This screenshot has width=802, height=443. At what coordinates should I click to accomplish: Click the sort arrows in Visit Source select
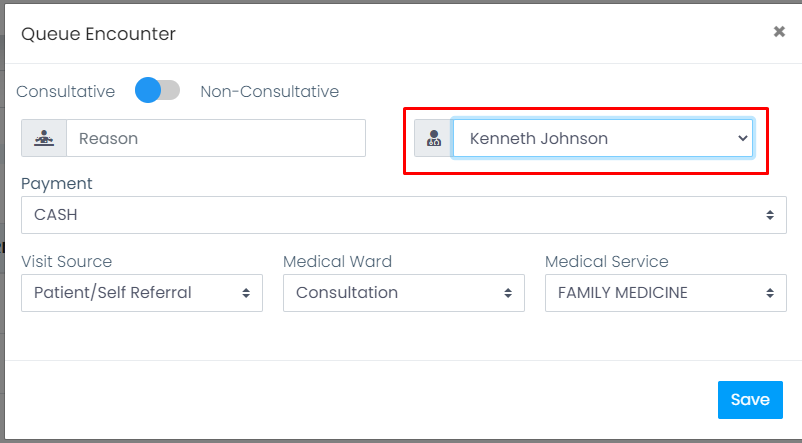[x=246, y=293]
